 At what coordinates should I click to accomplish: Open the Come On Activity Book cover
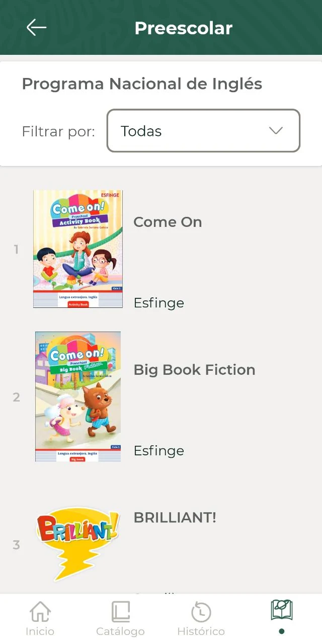pyautogui.click(x=78, y=249)
